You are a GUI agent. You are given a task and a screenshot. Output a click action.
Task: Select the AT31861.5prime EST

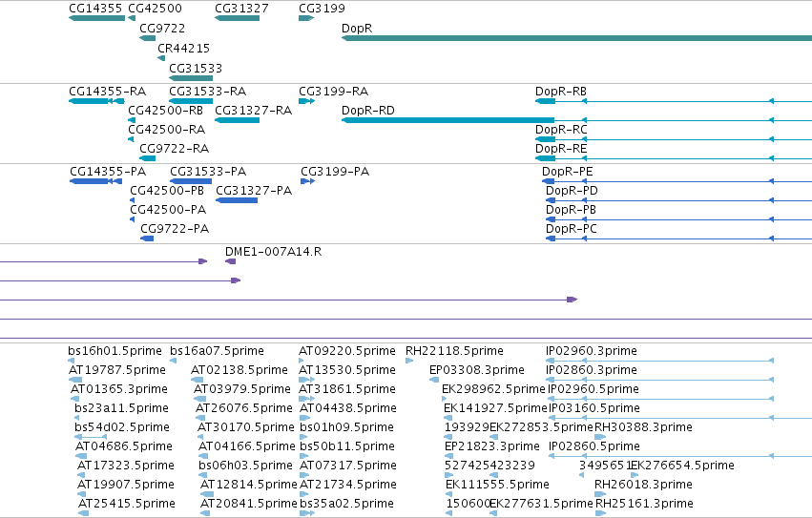tap(306, 399)
